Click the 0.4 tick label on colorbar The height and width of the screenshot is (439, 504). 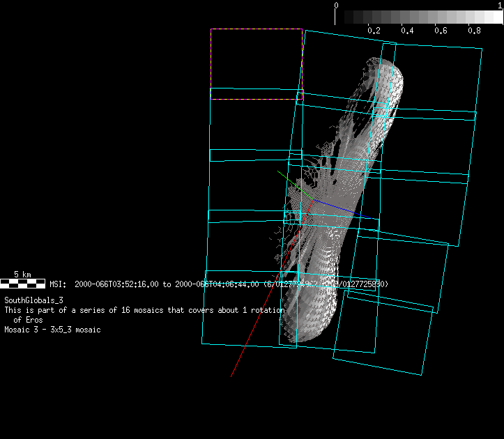[407, 31]
